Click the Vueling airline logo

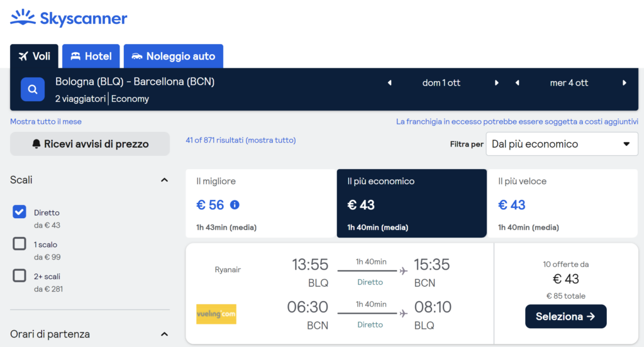216,314
